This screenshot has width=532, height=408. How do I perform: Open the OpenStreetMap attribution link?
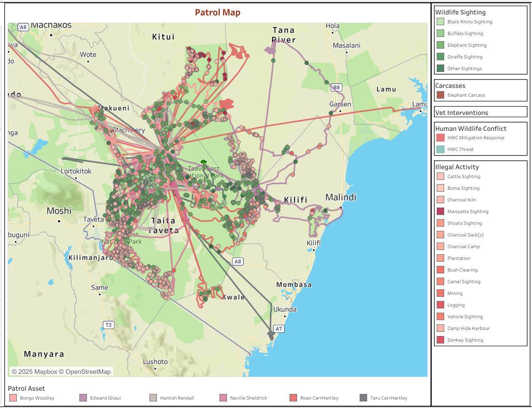(85, 372)
